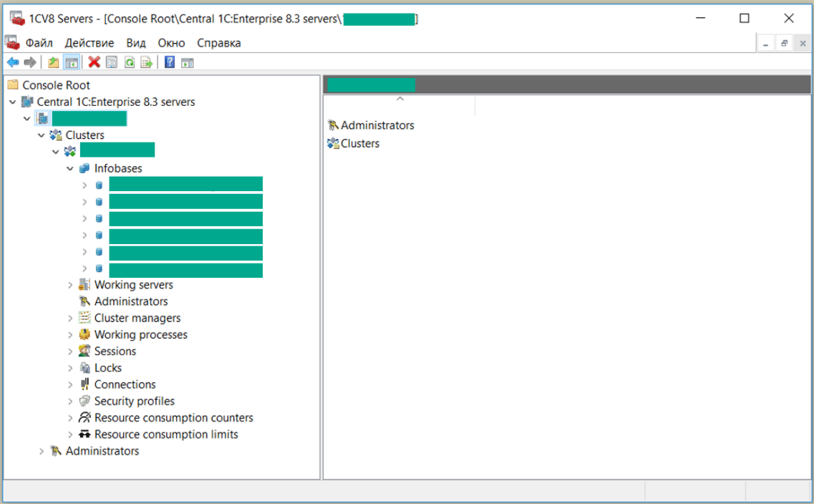Click the red X Delete icon
814x504 pixels.
click(94, 63)
